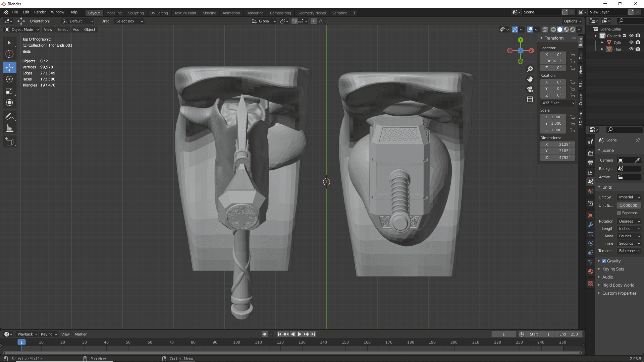Open the Object Data mesh properties tab
This screenshot has height=362, width=644.
pyautogui.click(x=591, y=262)
